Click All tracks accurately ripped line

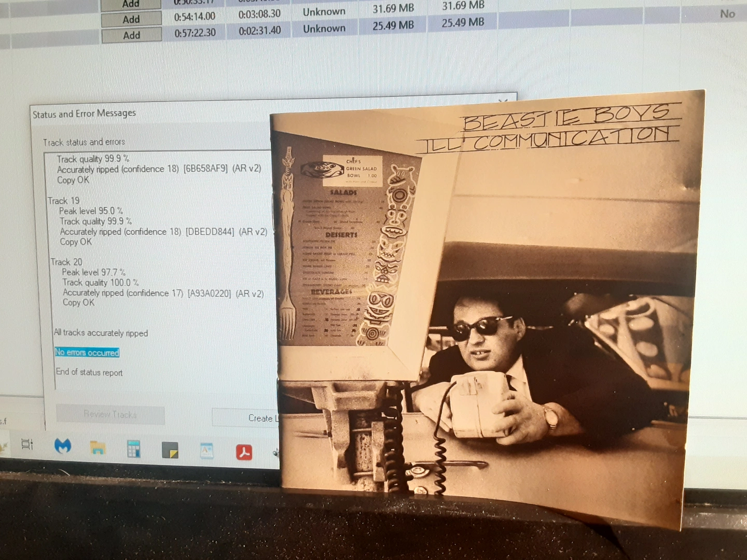tap(101, 333)
